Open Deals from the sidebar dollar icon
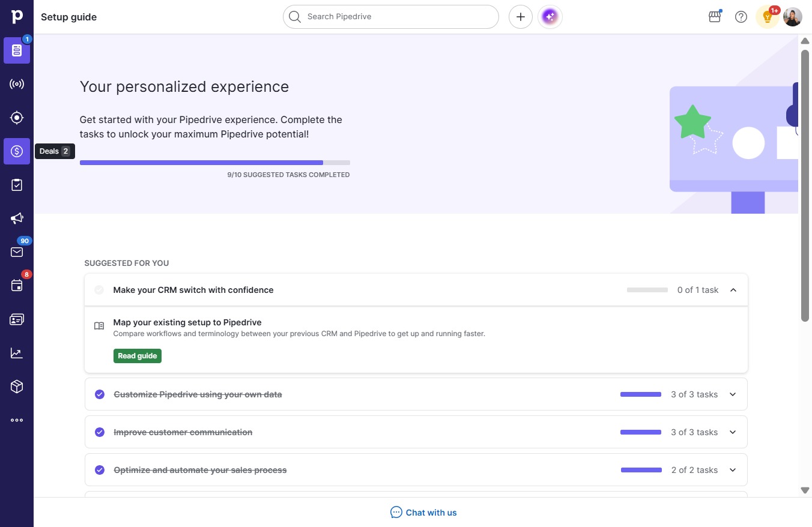Screen dimensions: 812x527 tap(17, 151)
